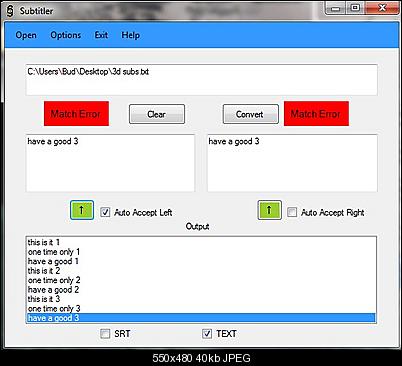Select output line 'this is it 2'
This screenshot has height=366, width=402.
pyautogui.click(x=201, y=270)
